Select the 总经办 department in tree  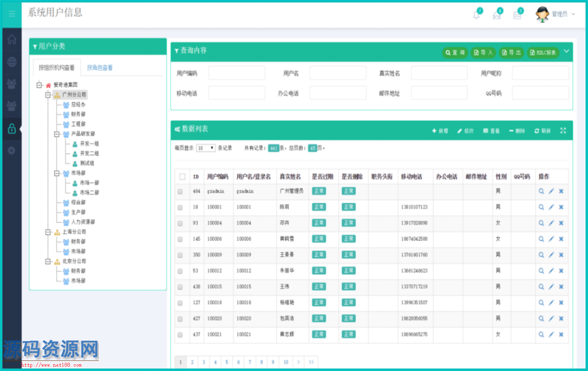click(78, 105)
